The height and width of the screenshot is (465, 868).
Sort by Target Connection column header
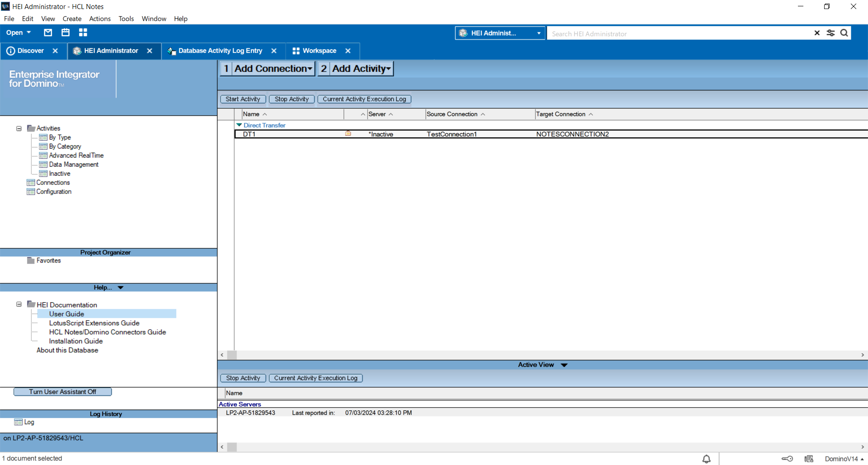[565, 114]
